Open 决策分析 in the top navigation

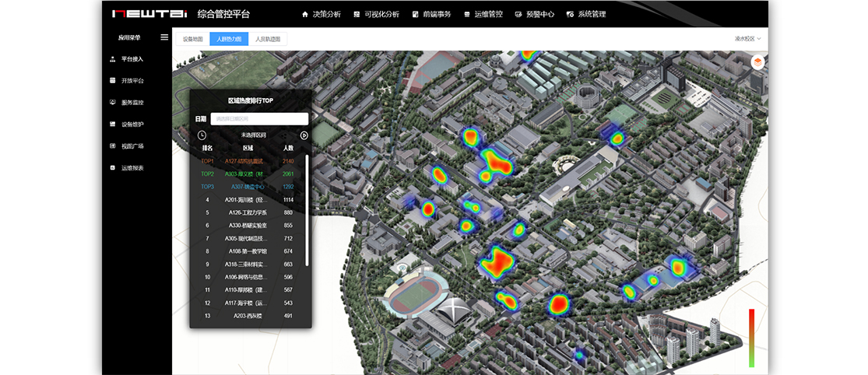(321, 14)
